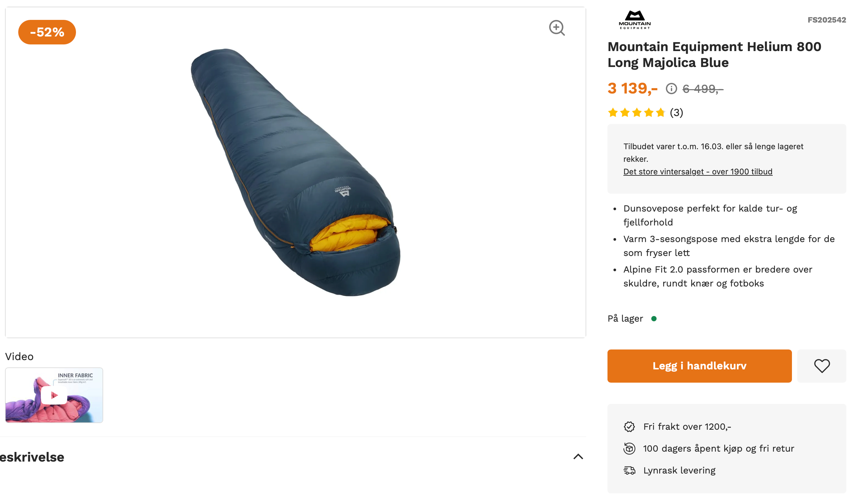This screenshot has width=852, height=504.
Task: Click the main sleeping bag product image
Action: pyautogui.click(x=295, y=172)
